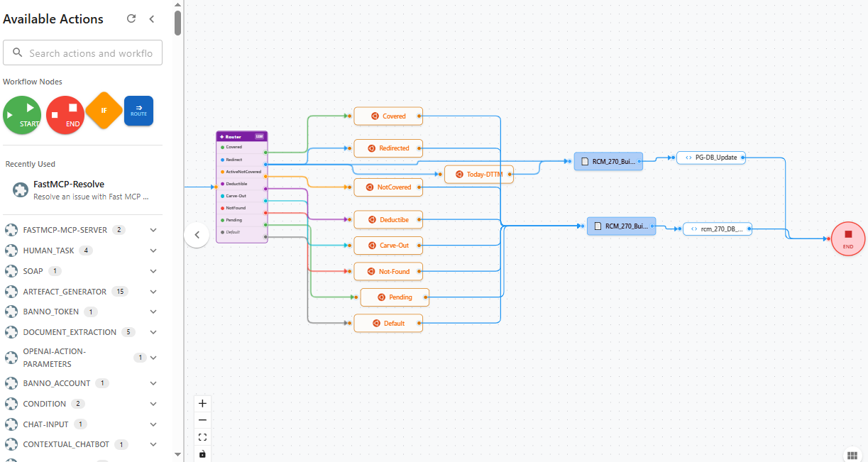
Task: Click the Deductible route in Router node
Action: (241, 184)
